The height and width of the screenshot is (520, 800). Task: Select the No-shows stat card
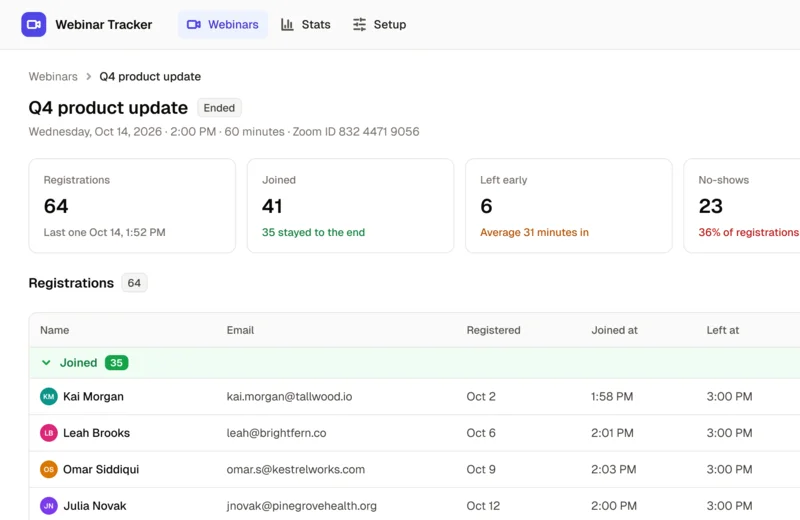pyautogui.click(x=742, y=206)
